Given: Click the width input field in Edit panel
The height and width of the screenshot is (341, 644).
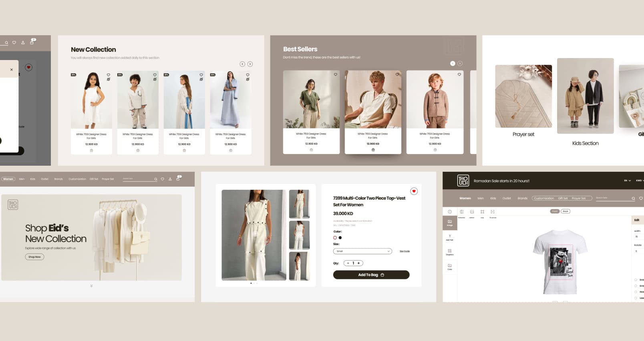Looking at the screenshot, I should click(638, 237).
